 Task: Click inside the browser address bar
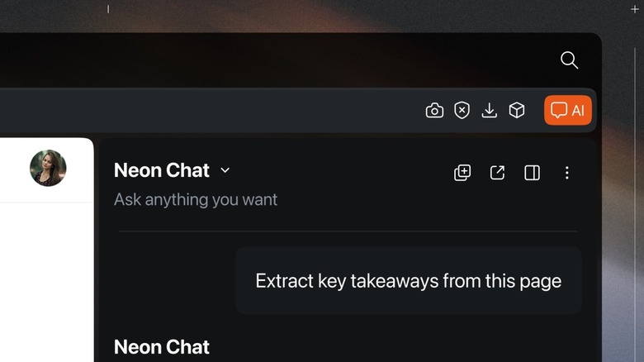click(x=206, y=111)
